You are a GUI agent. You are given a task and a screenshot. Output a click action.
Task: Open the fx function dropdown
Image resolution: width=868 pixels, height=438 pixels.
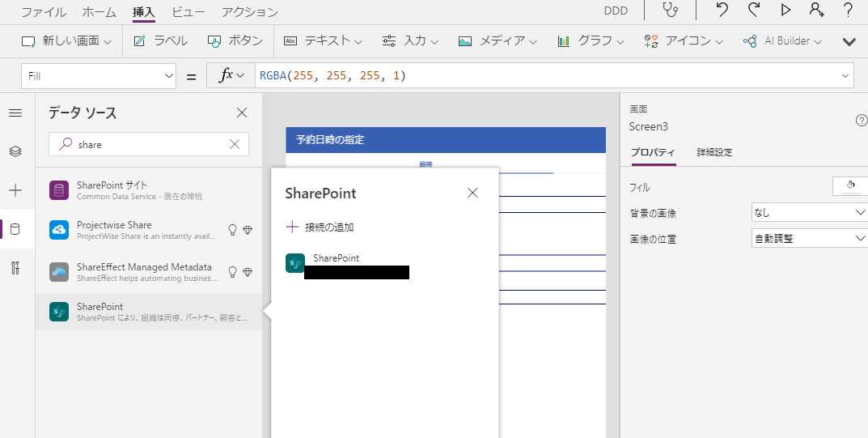[231, 76]
